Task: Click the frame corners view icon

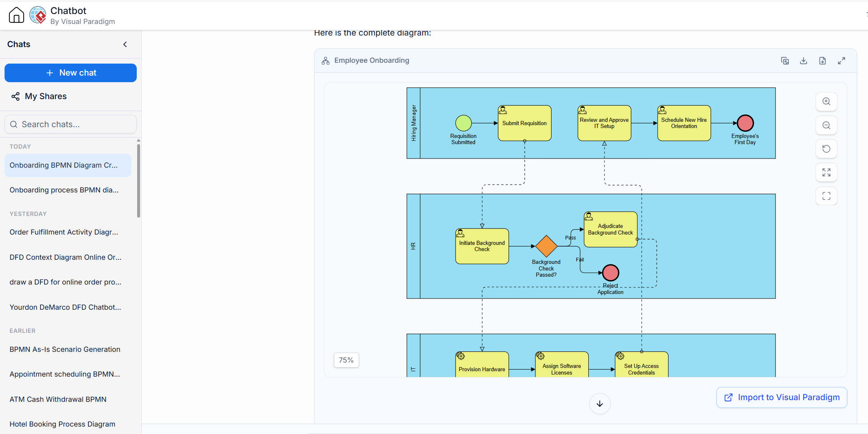Action: pyautogui.click(x=826, y=196)
